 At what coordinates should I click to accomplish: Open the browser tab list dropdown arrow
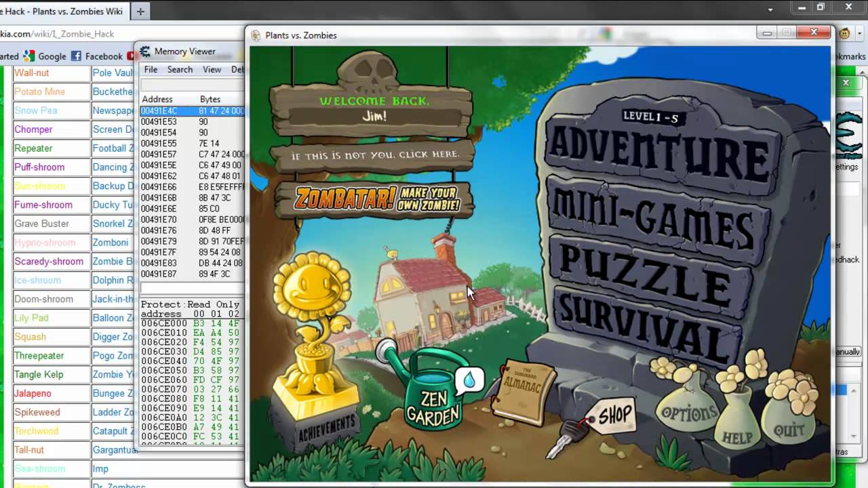770,10
